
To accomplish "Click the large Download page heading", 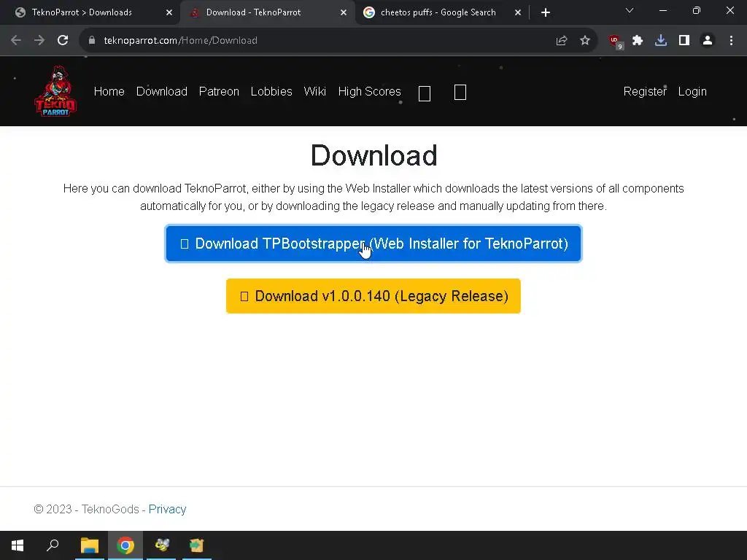I will tap(374, 156).
